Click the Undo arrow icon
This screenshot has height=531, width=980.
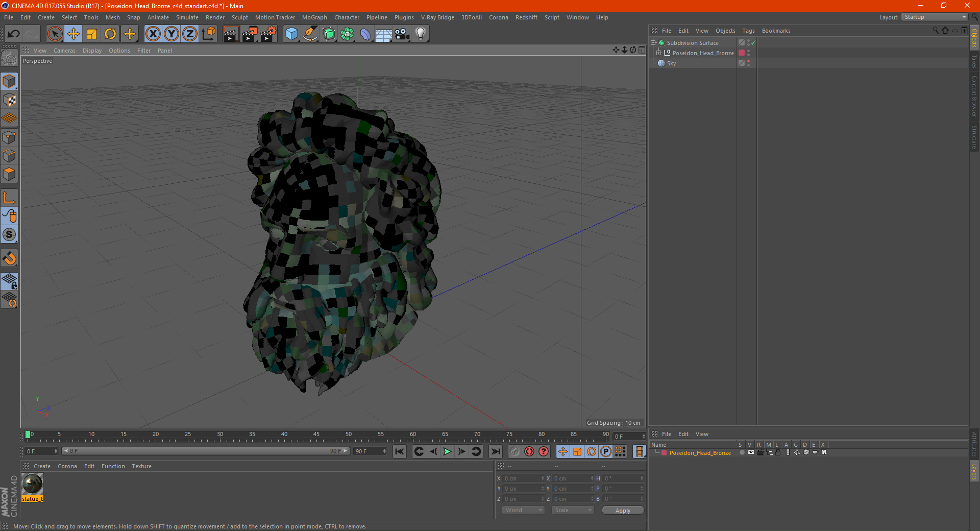[x=14, y=34]
